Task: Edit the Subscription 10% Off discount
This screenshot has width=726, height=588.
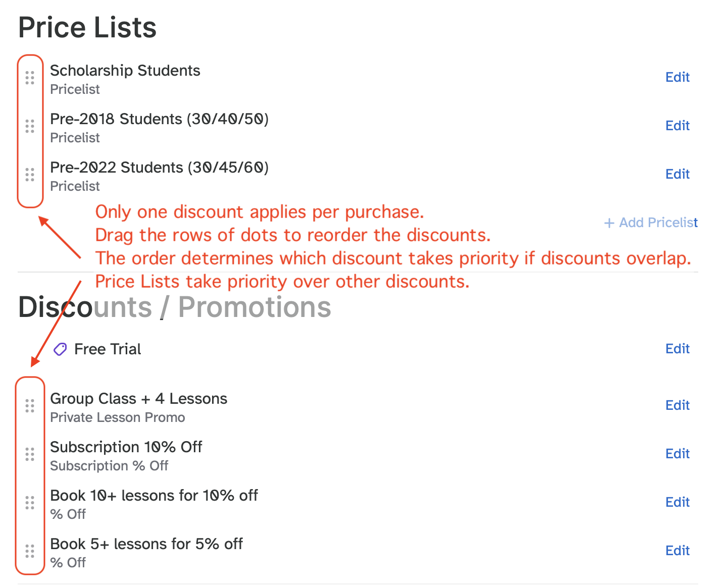Action: pos(678,453)
